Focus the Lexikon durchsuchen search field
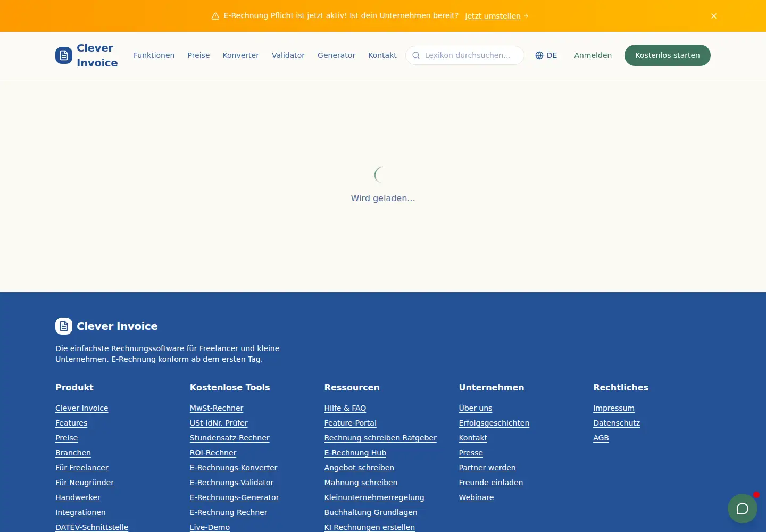 [x=465, y=55]
